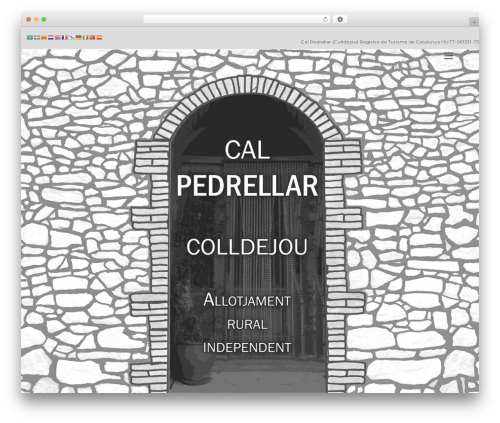
Task: Focus the browser address bar
Action: pyautogui.click(x=237, y=19)
